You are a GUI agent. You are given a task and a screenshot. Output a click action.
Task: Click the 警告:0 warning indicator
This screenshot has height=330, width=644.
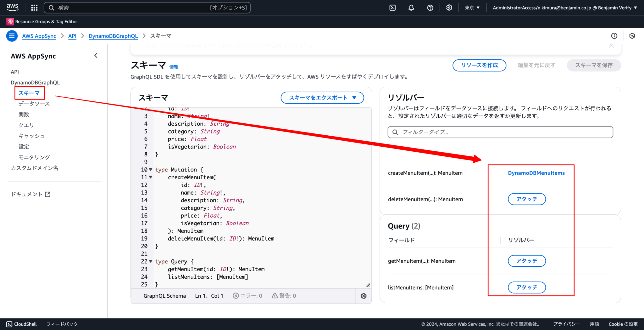click(284, 295)
